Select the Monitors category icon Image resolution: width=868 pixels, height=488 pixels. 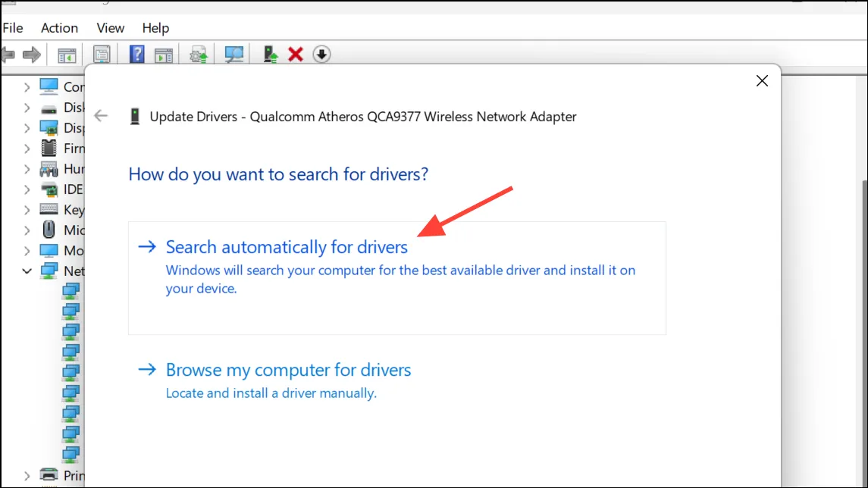(49, 250)
